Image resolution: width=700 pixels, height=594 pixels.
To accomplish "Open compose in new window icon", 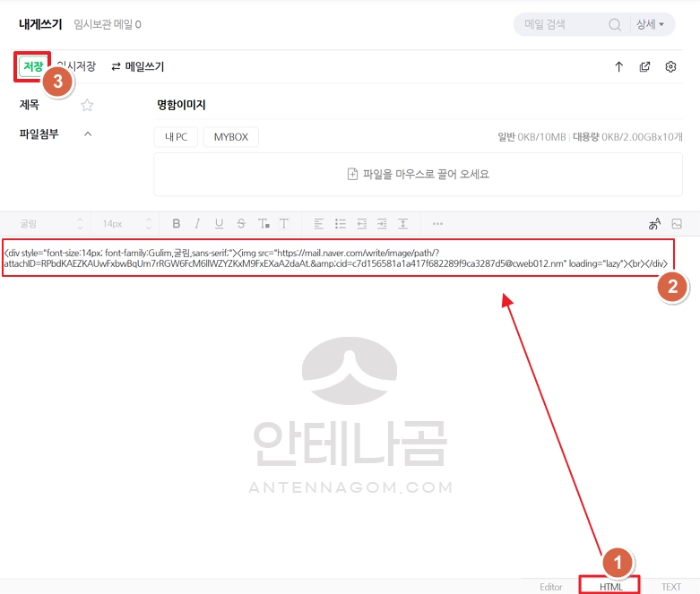I will coord(644,67).
